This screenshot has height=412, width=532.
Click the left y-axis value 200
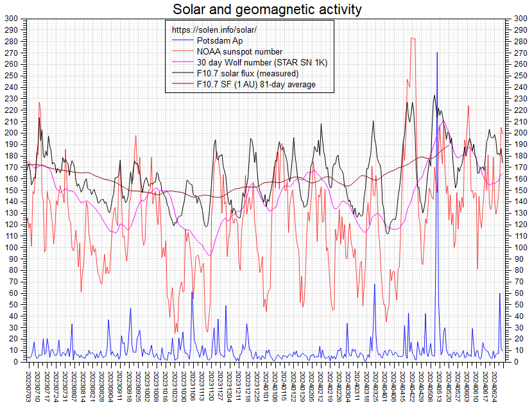click(11, 133)
